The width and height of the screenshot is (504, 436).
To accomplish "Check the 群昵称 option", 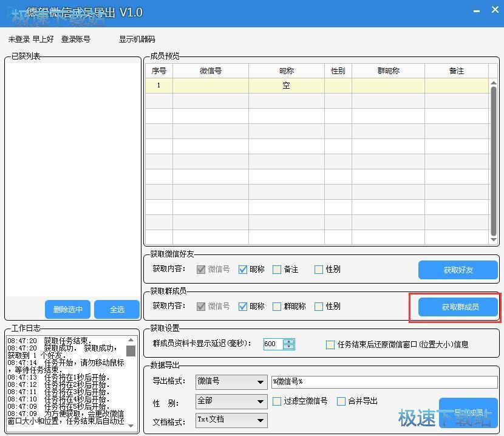I will [x=277, y=307].
